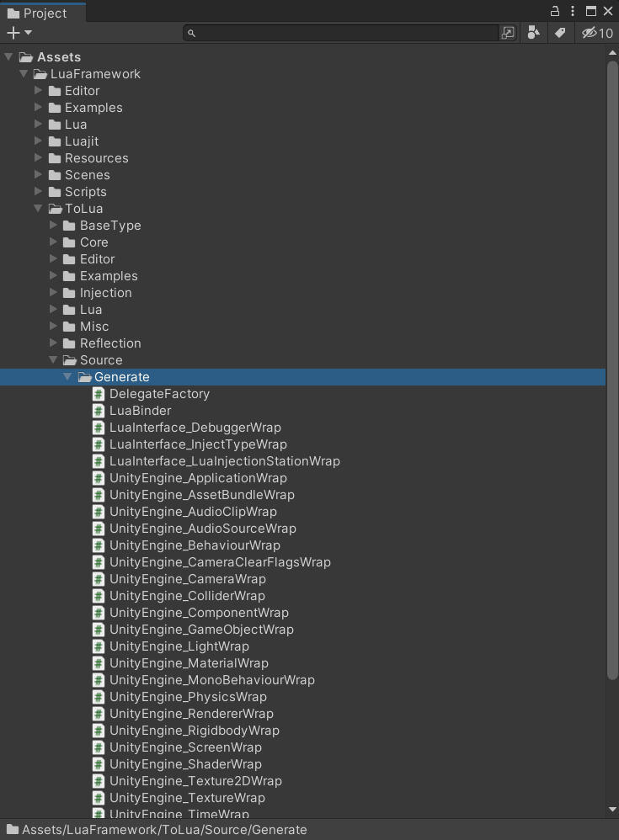Select UnityEngine_ComponentWrap file
The image size is (619, 840).
[199, 613]
